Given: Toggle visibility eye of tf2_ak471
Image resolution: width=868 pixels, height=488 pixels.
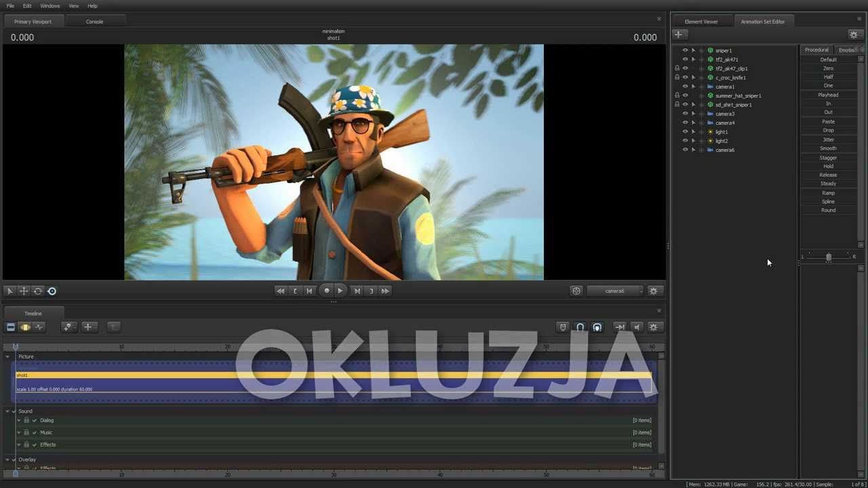Looking at the screenshot, I should tap(685, 59).
